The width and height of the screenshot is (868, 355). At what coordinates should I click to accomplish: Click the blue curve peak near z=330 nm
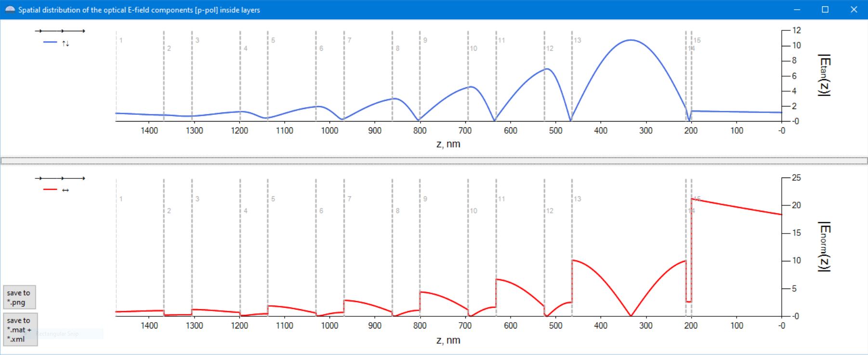coord(631,40)
